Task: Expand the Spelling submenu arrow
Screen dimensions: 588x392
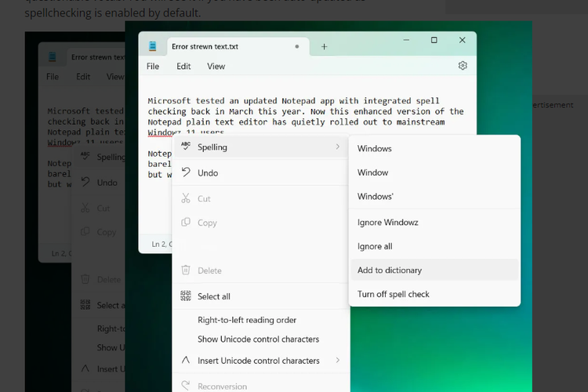Action: click(338, 147)
